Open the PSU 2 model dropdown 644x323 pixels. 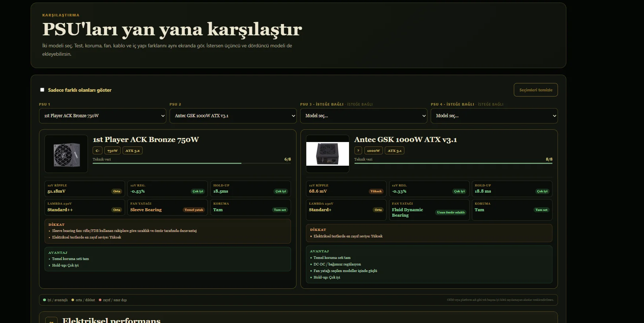[x=233, y=116]
